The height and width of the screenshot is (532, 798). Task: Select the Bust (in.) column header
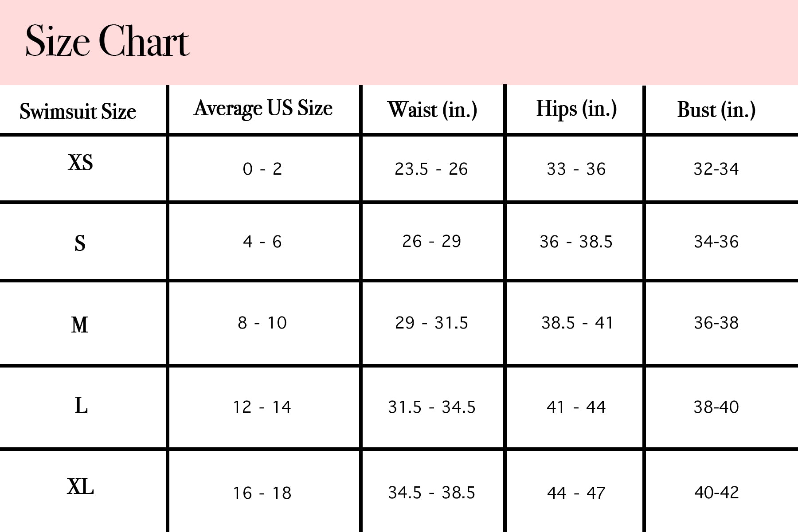(716, 110)
